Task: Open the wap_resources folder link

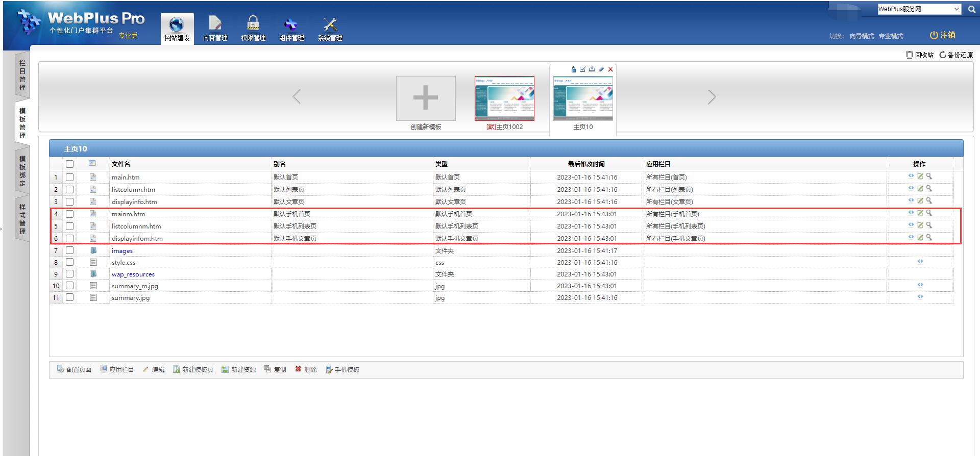Action: [133, 274]
